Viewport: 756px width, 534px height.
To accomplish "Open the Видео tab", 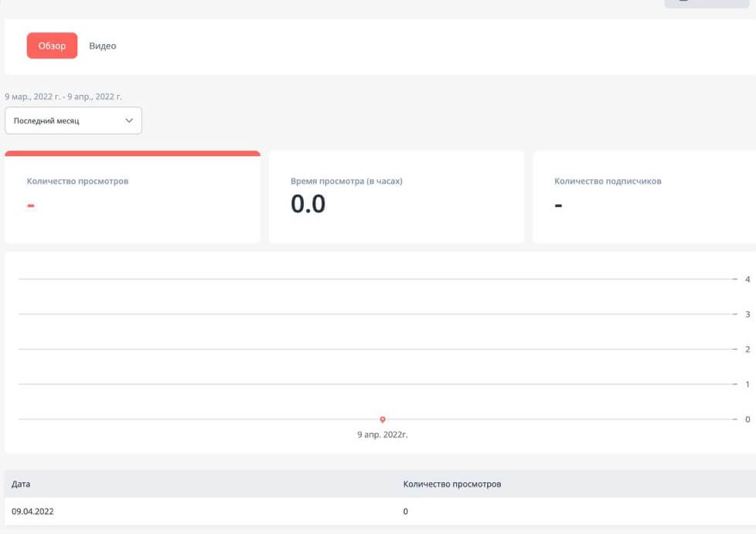I will [x=102, y=46].
